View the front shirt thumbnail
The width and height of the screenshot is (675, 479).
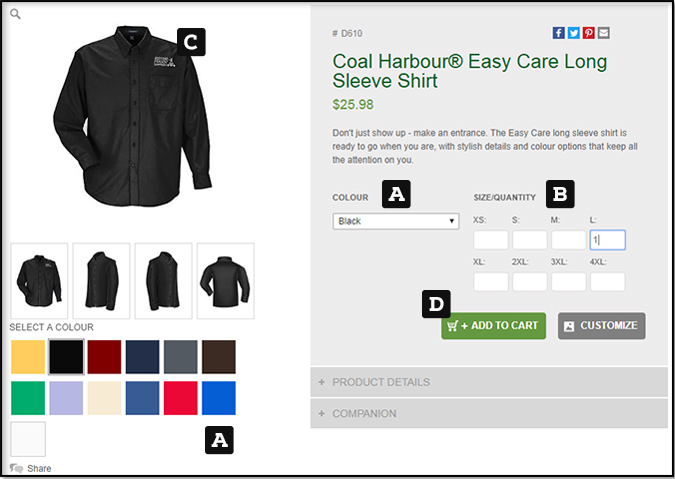39,280
